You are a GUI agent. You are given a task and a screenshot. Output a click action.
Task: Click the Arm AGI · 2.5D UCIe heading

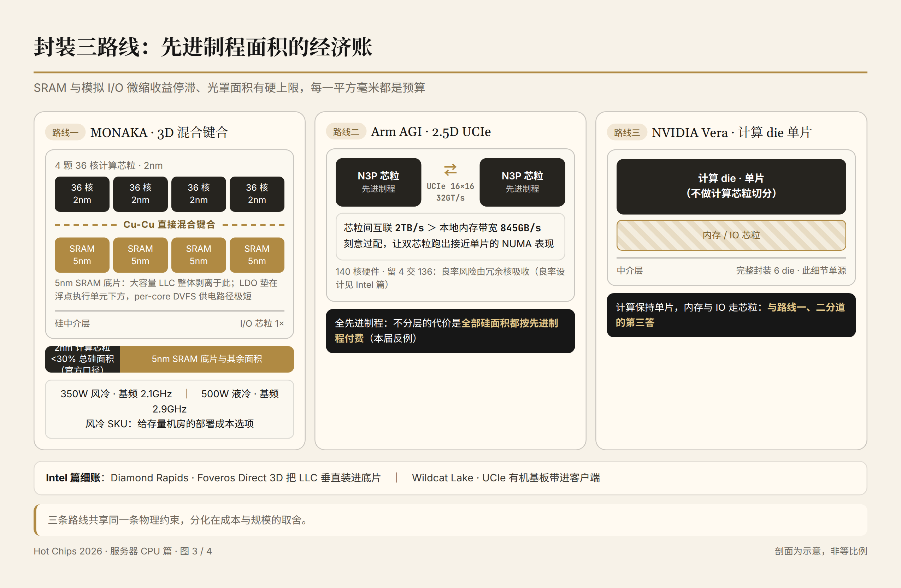(430, 132)
